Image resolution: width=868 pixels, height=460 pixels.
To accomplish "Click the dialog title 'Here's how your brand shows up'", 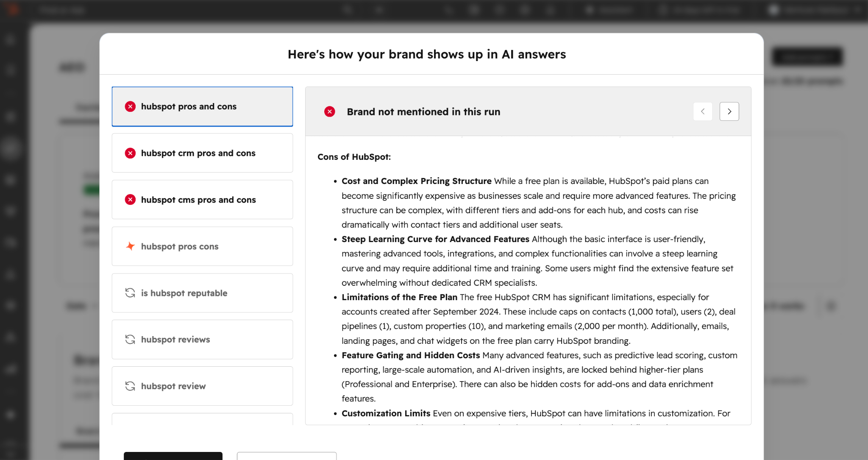I will [x=427, y=54].
